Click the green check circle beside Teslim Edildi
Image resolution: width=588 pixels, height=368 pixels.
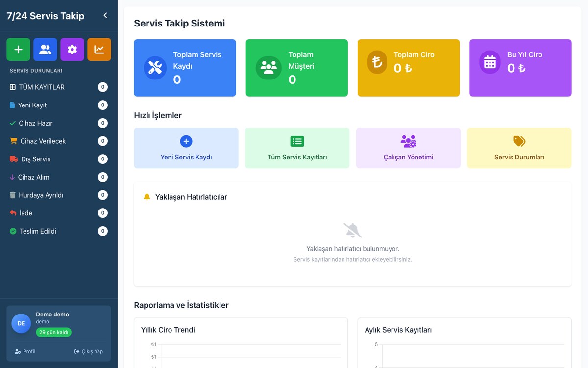point(13,231)
